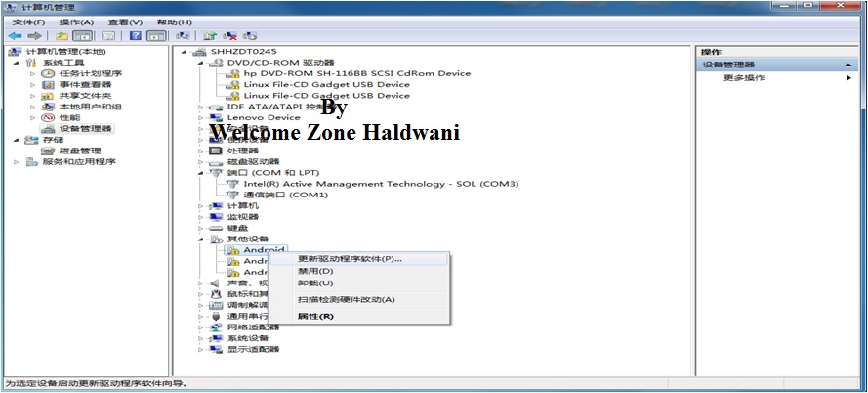Click 更多操作 in the actions pane
The width and height of the screenshot is (868, 393).
coord(744,78)
